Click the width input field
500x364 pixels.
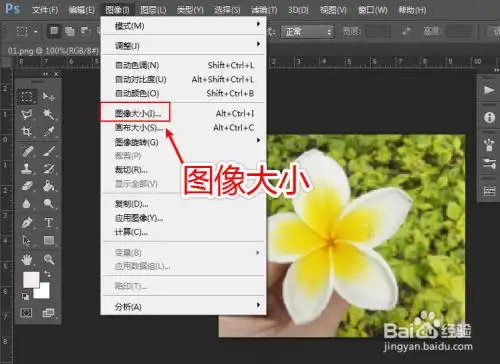pos(377,32)
